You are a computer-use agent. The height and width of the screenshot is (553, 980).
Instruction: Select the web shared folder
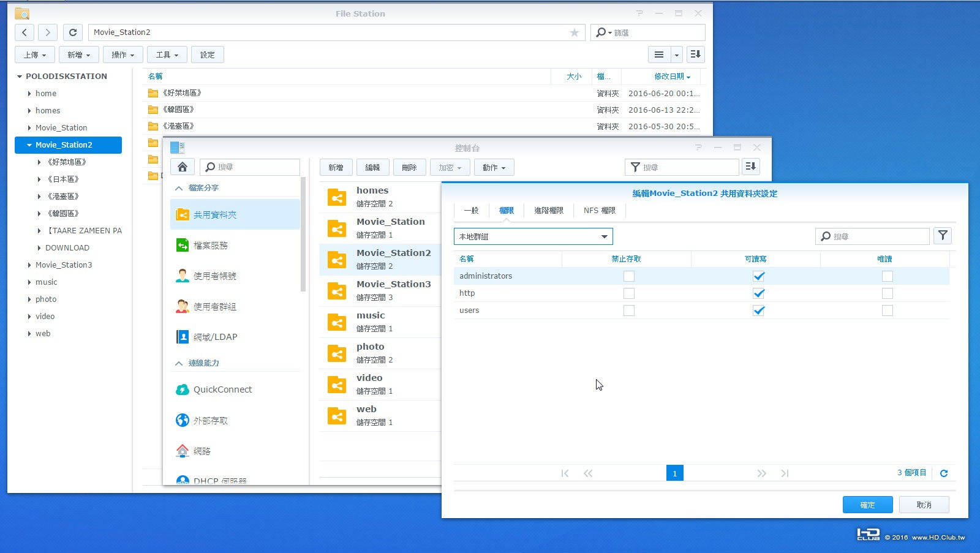pos(380,415)
